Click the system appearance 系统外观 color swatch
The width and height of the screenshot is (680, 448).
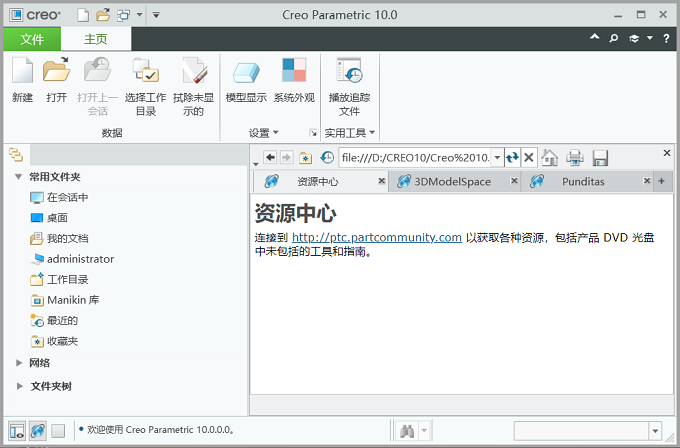click(x=294, y=71)
